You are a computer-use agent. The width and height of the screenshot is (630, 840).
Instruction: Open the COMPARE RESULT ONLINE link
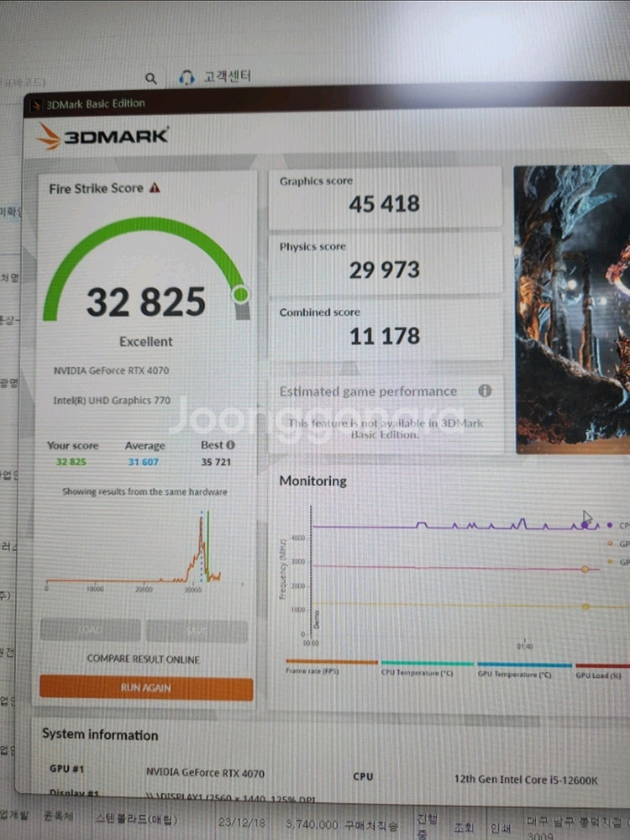tap(144, 659)
